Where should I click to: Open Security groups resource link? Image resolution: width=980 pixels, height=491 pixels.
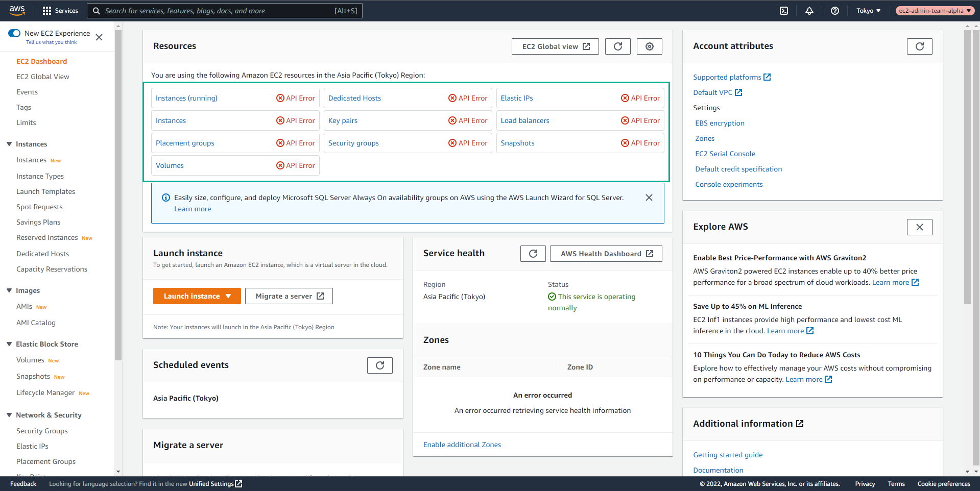[x=353, y=143]
